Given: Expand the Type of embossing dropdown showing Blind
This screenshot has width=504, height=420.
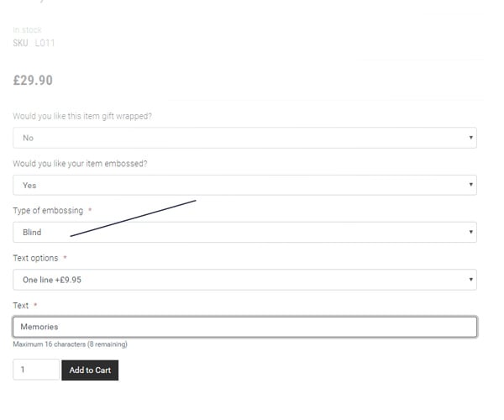Looking at the screenshot, I should point(244,232).
